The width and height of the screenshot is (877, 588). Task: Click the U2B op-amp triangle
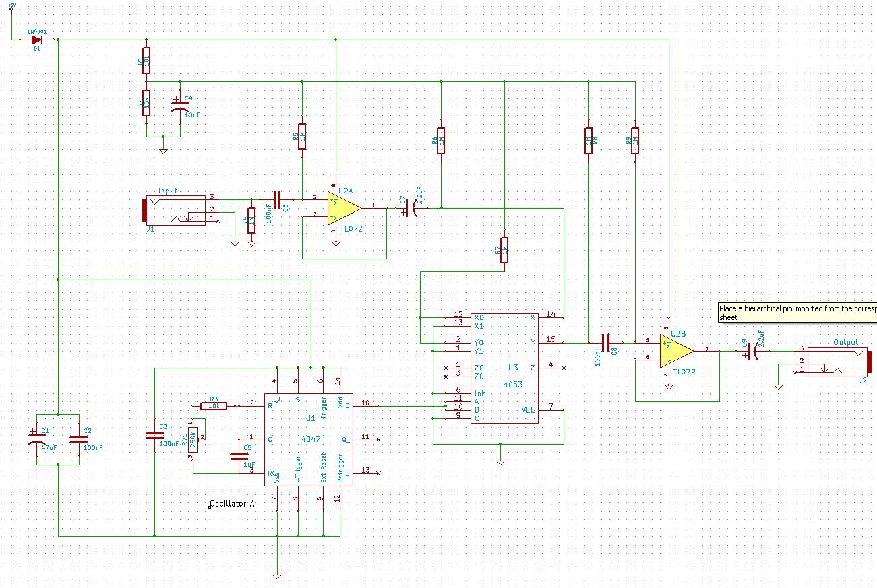click(x=676, y=352)
